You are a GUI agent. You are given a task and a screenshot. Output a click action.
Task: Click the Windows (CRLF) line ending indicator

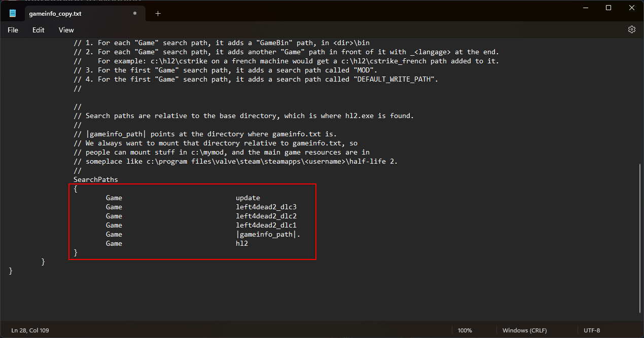(524, 330)
